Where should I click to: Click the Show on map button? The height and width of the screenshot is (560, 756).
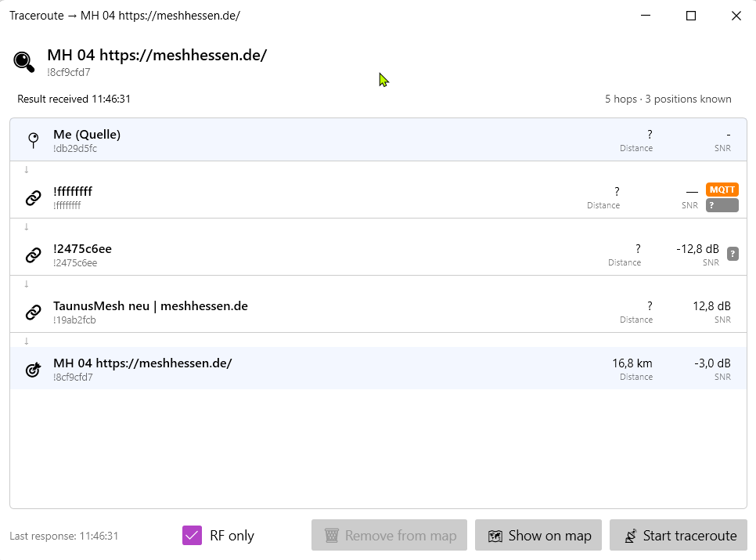pyautogui.click(x=538, y=536)
